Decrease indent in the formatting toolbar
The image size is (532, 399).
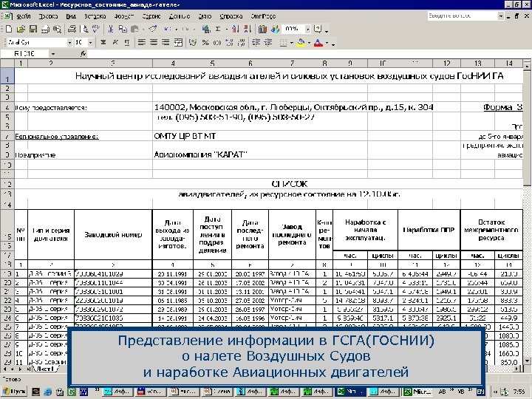[x=256, y=42]
